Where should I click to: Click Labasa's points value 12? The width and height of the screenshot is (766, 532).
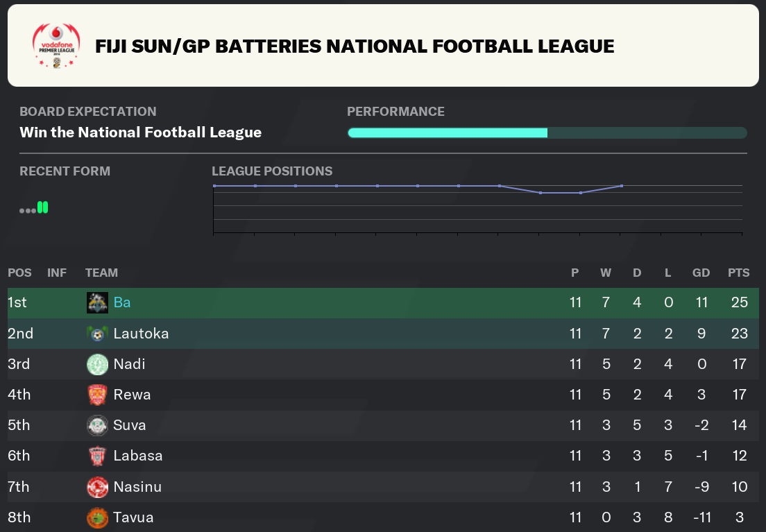tap(739, 456)
